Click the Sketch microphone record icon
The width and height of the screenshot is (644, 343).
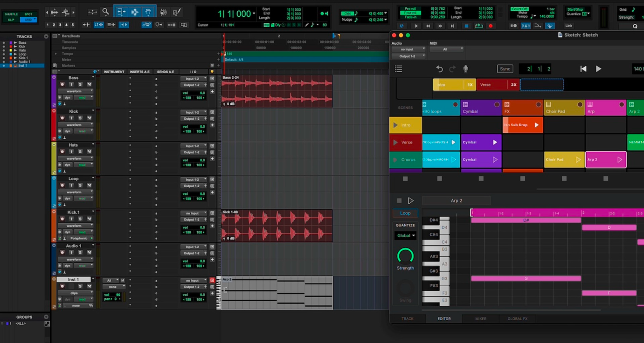[x=465, y=69]
